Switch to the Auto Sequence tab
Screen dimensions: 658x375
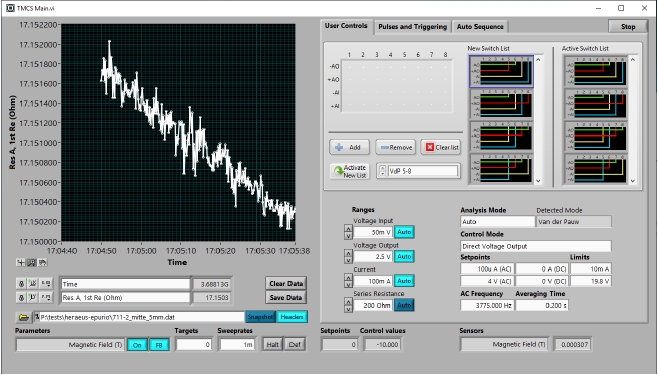(x=480, y=26)
